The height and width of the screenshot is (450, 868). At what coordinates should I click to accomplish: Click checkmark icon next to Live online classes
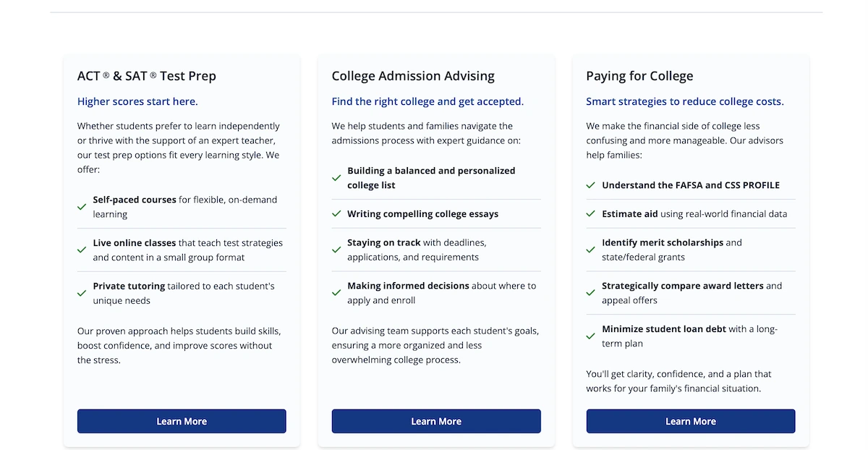click(82, 250)
